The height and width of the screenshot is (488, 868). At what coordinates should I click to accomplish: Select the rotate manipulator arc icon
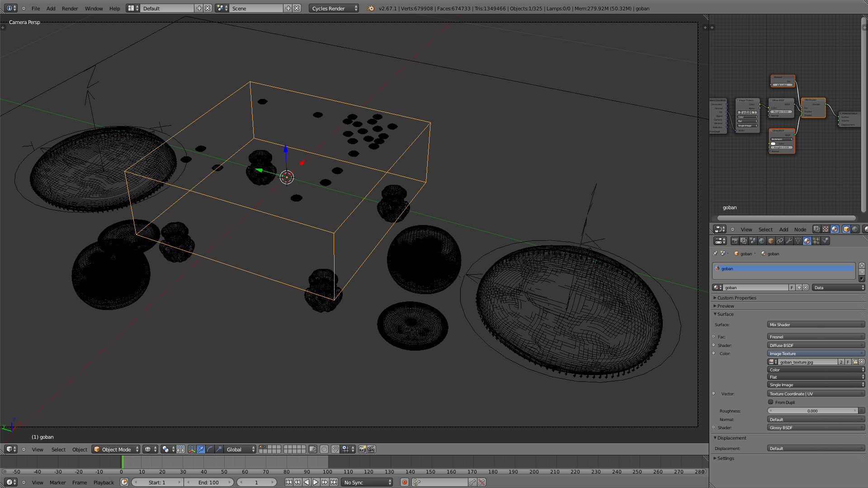pos(210,449)
